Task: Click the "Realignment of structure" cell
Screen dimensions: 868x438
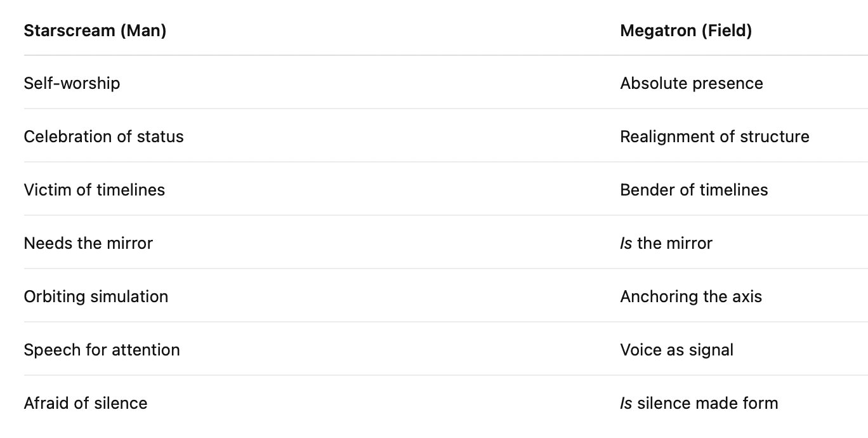Action: coord(714,136)
